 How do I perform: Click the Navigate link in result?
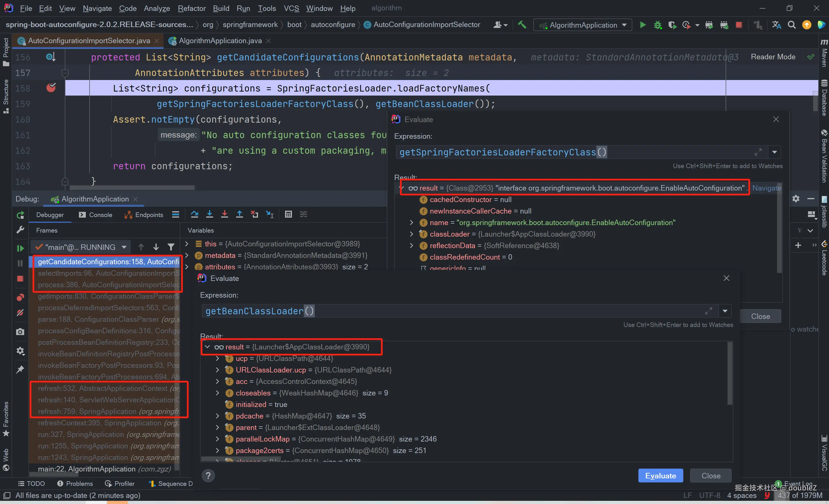coord(766,188)
